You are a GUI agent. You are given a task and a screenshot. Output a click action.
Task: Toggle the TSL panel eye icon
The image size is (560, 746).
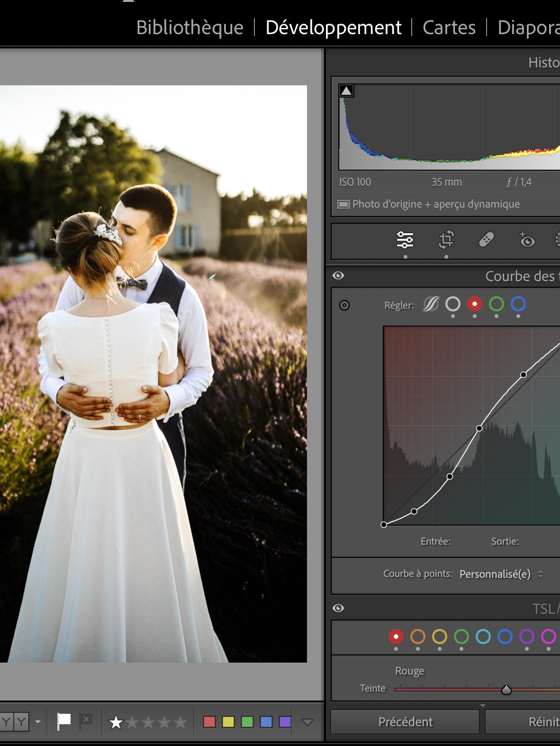[338, 609]
